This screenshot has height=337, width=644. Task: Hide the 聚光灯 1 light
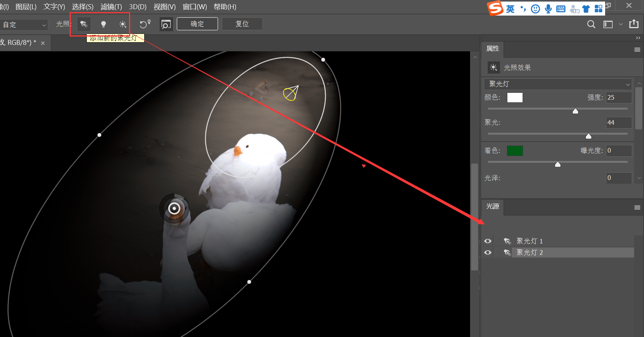click(488, 241)
